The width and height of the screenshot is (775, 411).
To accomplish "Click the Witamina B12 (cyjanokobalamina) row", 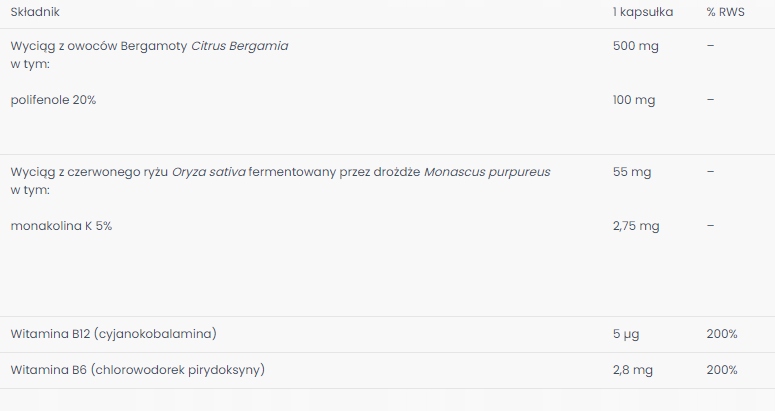I will [388, 334].
